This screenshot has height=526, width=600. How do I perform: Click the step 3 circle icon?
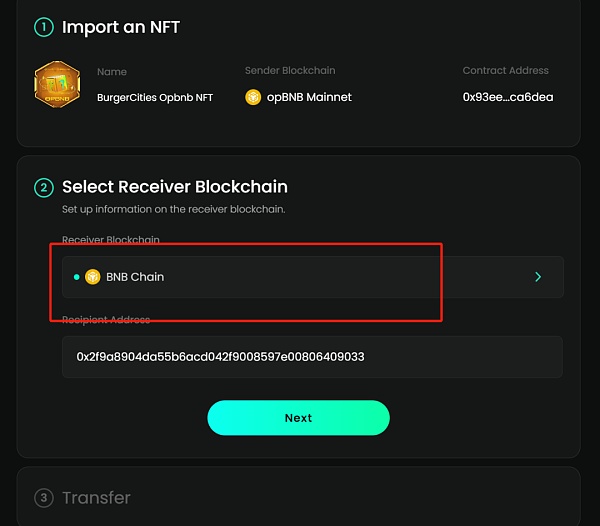tap(43, 497)
